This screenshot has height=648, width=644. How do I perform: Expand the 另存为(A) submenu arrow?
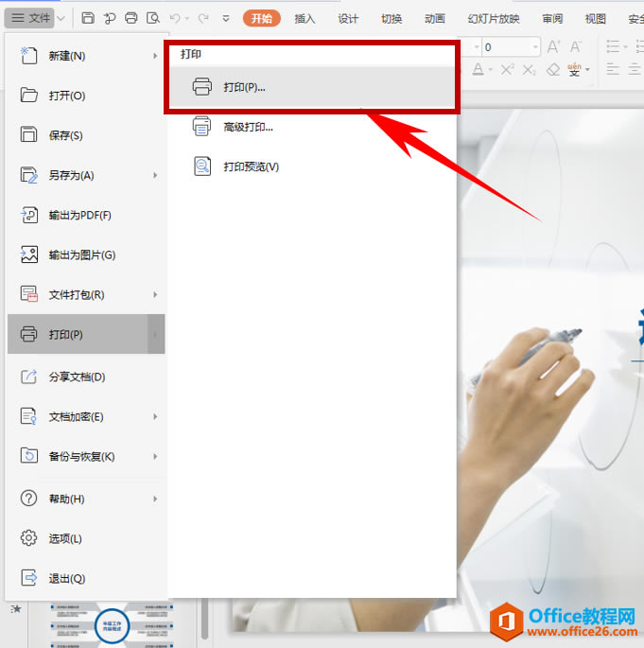[155, 175]
